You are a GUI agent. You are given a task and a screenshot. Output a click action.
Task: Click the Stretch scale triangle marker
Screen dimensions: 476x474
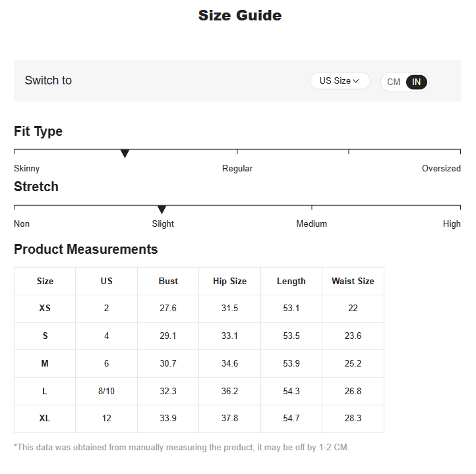pos(162,210)
